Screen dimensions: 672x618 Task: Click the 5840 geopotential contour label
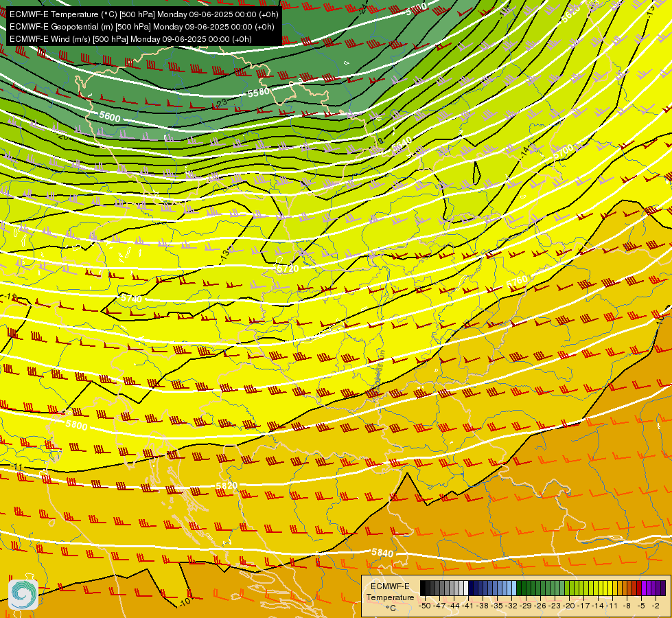tap(382, 553)
